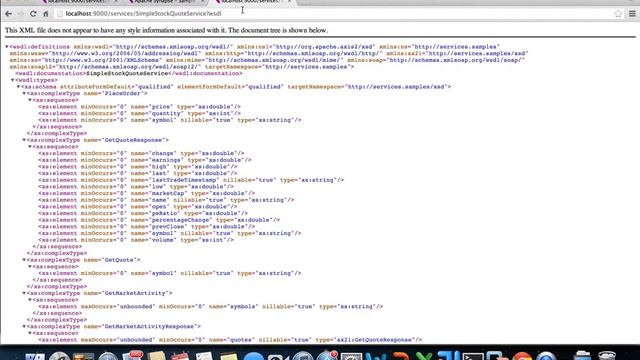Click the element line name="earnings"

(145, 160)
